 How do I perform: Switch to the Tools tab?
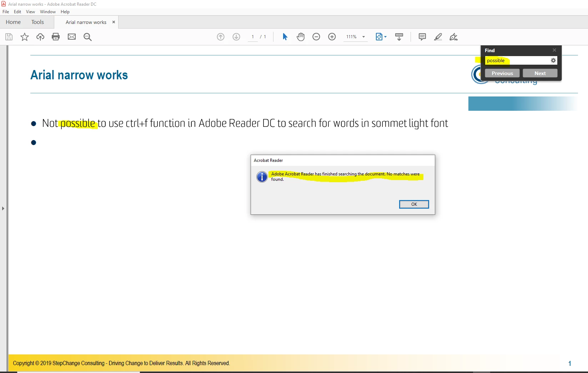[37, 22]
